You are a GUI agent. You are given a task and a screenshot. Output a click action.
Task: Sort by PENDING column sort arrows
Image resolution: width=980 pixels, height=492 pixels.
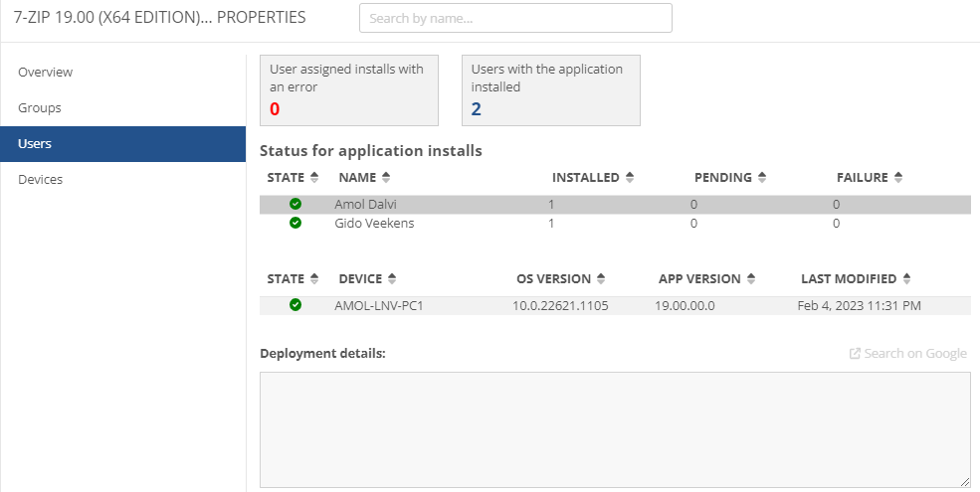(x=762, y=177)
